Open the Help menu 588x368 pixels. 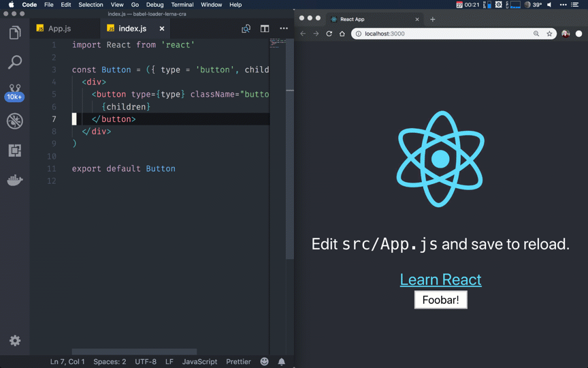pyautogui.click(x=235, y=5)
